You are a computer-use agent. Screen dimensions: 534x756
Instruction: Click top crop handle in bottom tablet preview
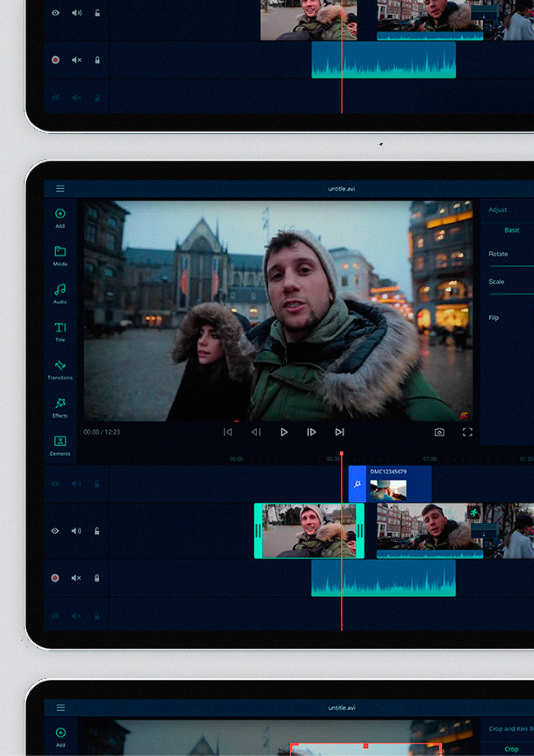pos(366,746)
